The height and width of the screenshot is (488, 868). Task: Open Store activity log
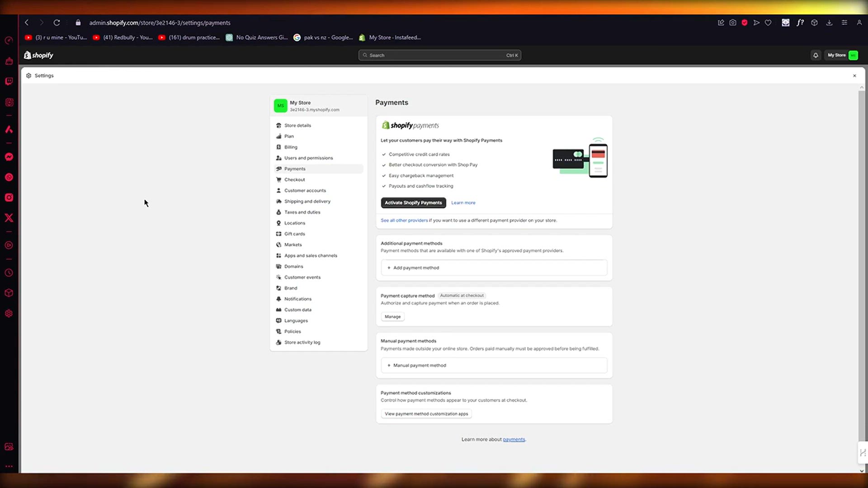point(319,343)
